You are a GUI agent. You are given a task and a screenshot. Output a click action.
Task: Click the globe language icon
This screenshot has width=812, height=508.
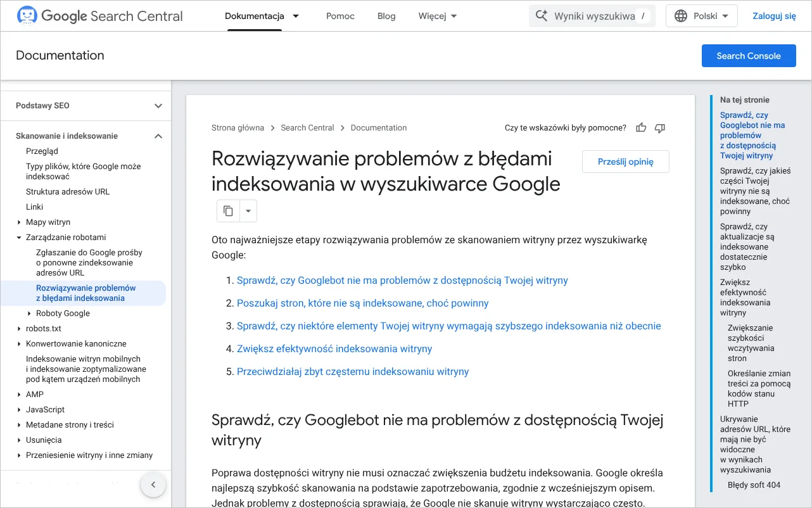[681, 16]
